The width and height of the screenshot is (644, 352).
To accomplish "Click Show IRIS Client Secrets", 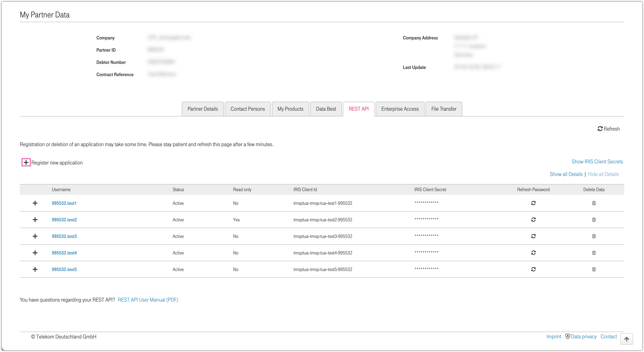I will point(597,162).
